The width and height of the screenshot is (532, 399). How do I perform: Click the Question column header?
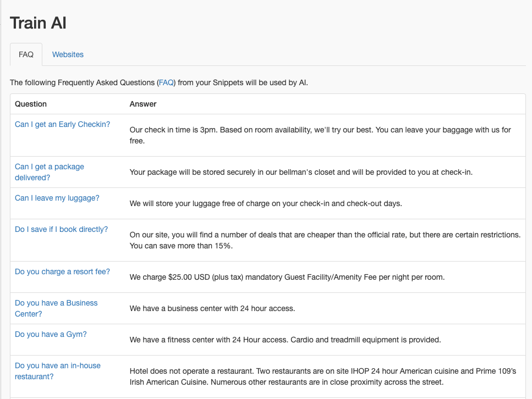[31, 104]
